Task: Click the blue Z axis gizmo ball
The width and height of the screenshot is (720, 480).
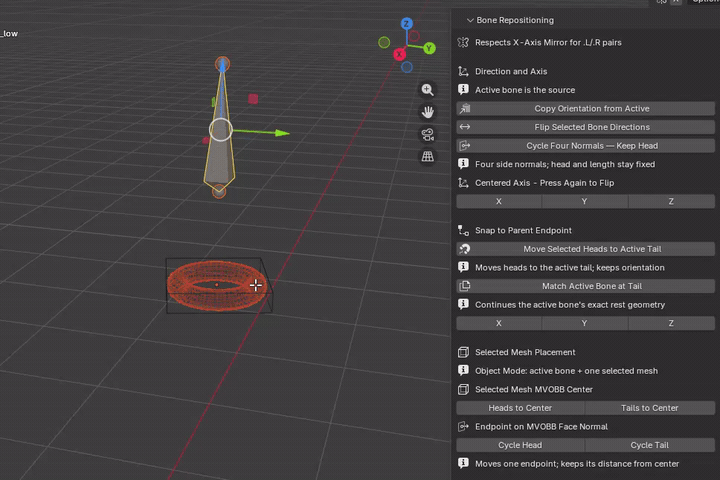Action: 406,23
